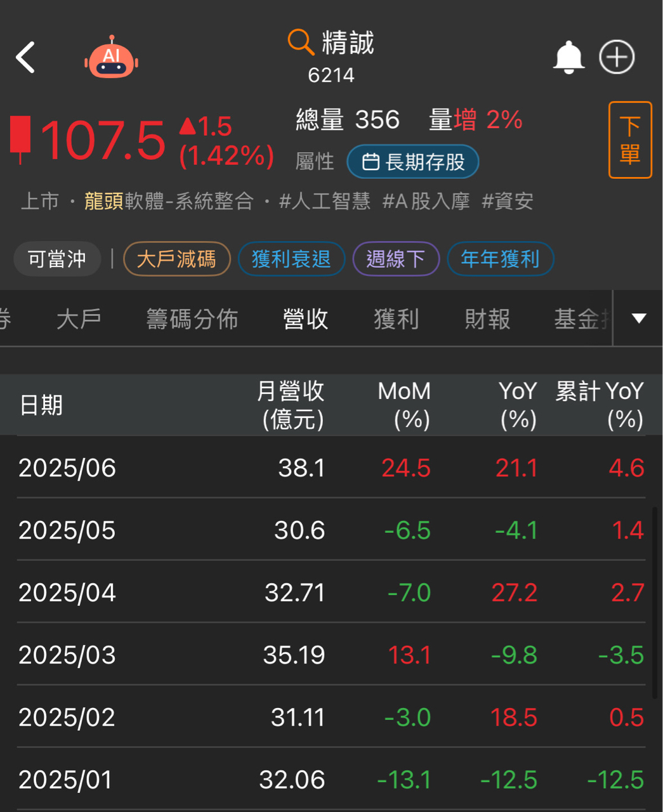Switch to the 籌碼分佈 tab
This screenshot has width=663, height=812.
192,318
